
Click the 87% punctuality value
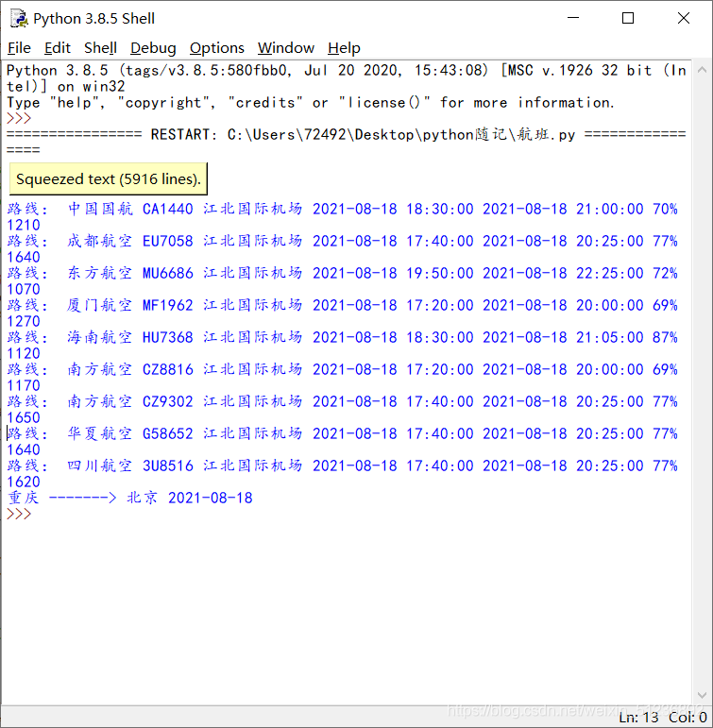point(665,337)
